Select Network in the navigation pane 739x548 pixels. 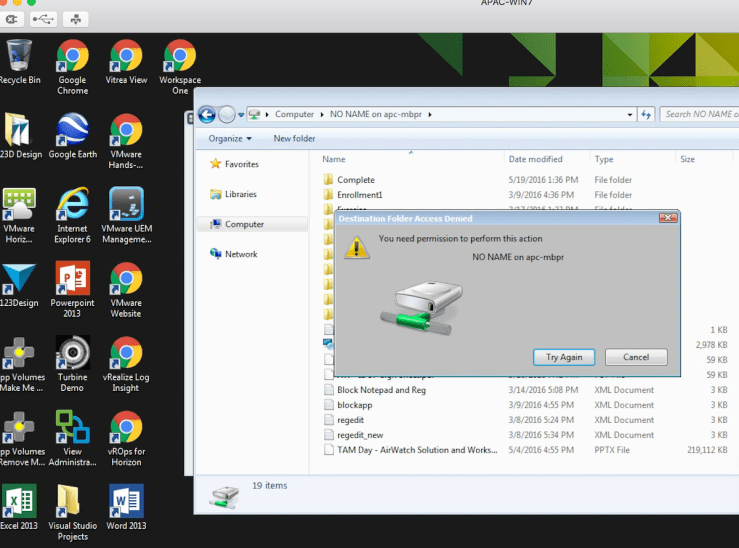[241, 254]
